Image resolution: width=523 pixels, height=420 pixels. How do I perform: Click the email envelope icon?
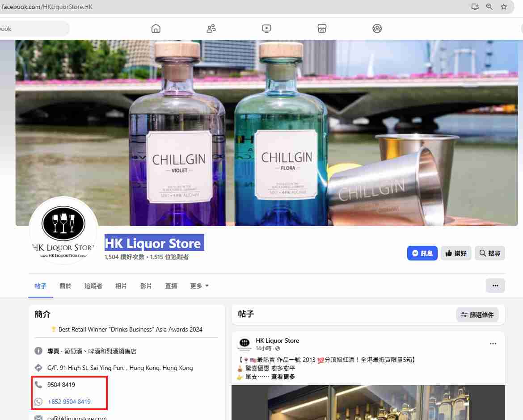coord(38,418)
